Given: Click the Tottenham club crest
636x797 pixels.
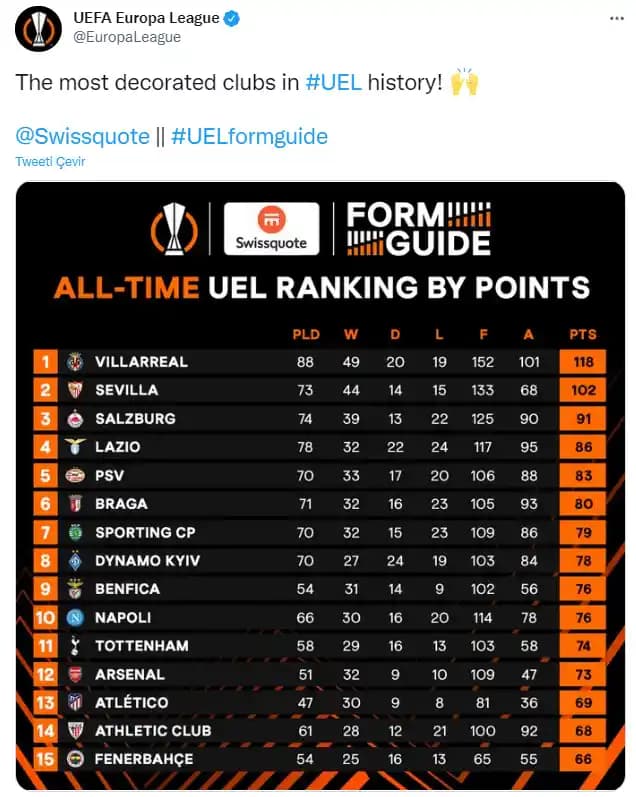Looking at the screenshot, I should pos(75,646).
